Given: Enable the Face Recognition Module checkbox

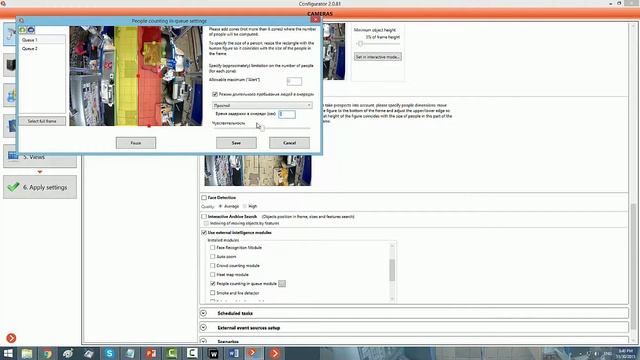Looking at the screenshot, I should click(x=212, y=248).
